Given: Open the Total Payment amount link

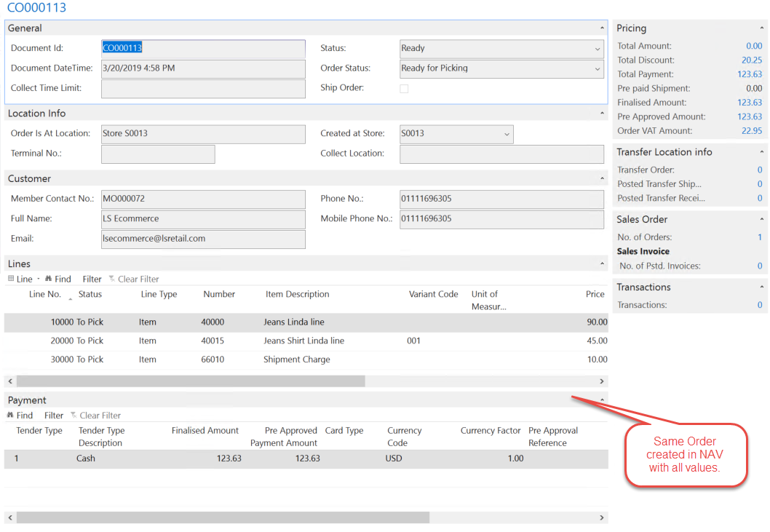Looking at the screenshot, I should [x=750, y=74].
